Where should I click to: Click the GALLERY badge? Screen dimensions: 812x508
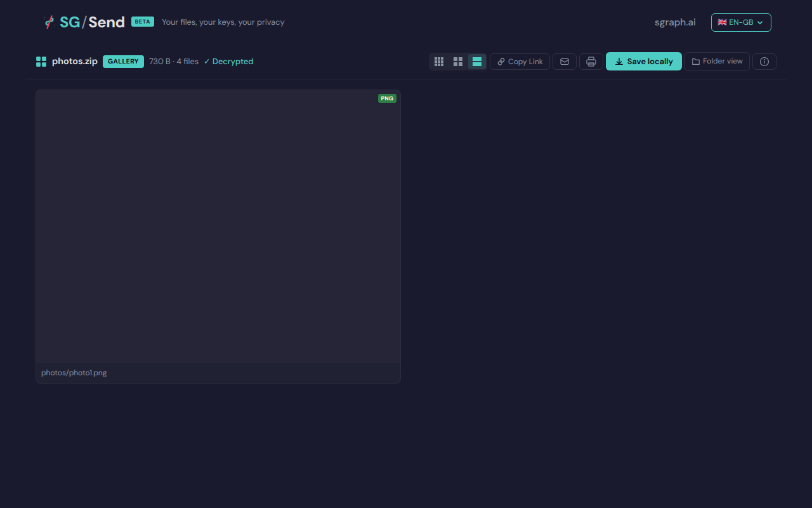[x=123, y=62]
